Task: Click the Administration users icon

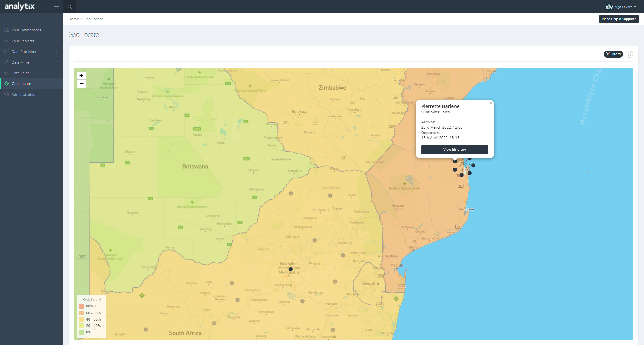Action: click(7, 94)
